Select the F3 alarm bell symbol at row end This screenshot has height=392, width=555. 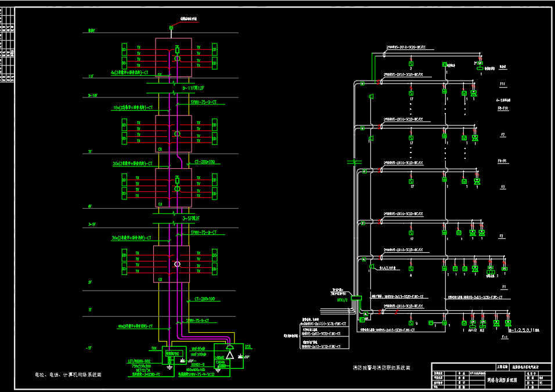(x=477, y=182)
